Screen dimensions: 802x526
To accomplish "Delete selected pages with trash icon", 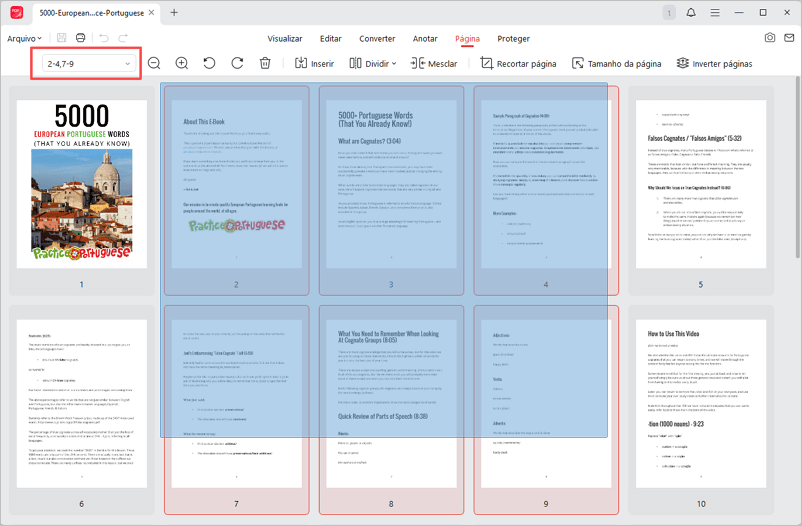I will pyautogui.click(x=265, y=63).
